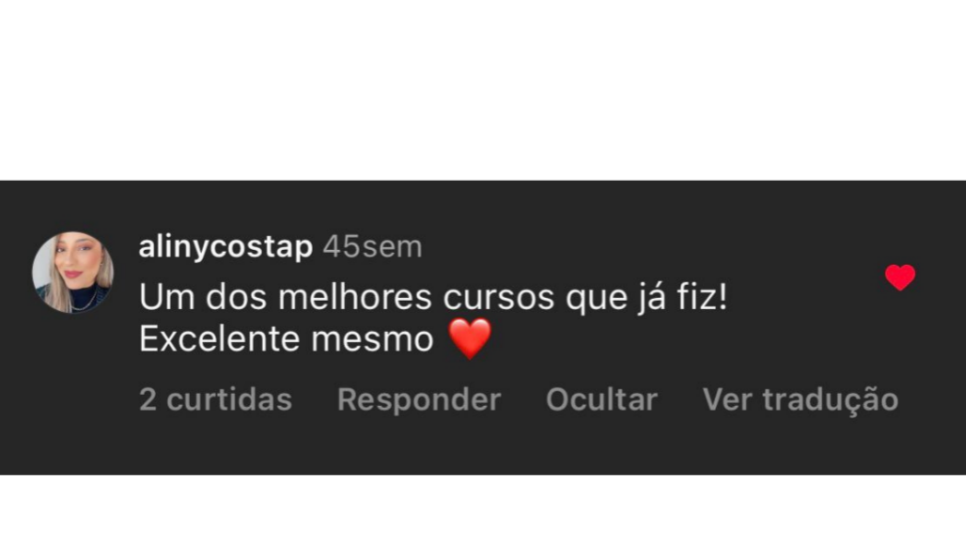This screenshot has width=966, height=560.
Task: Hide the comment with Ocultar
Action: [602, 399]
